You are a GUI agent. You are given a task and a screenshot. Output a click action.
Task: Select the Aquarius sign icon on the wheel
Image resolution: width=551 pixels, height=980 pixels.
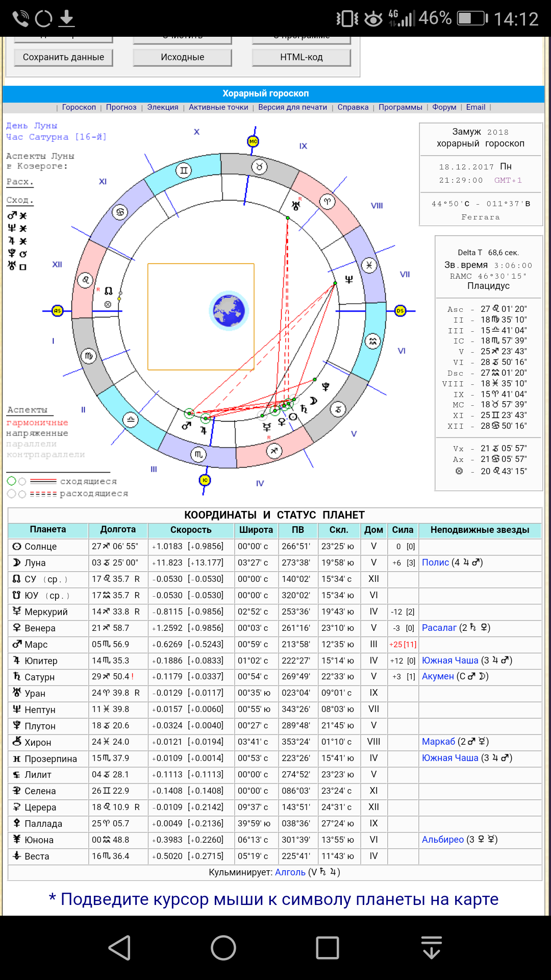373,341
